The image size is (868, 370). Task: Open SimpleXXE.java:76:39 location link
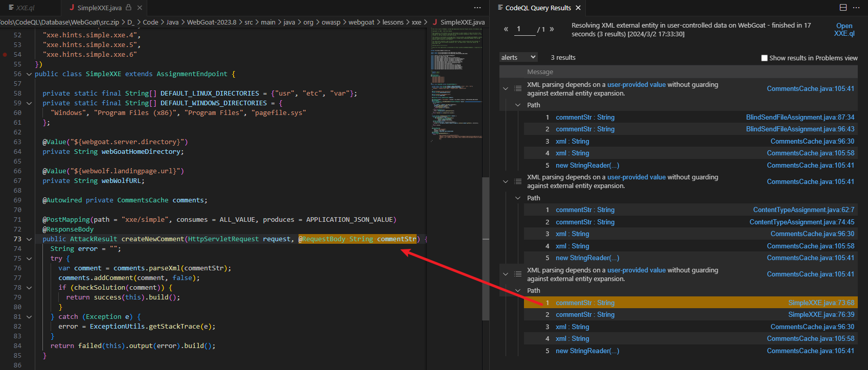coord(821,315)
